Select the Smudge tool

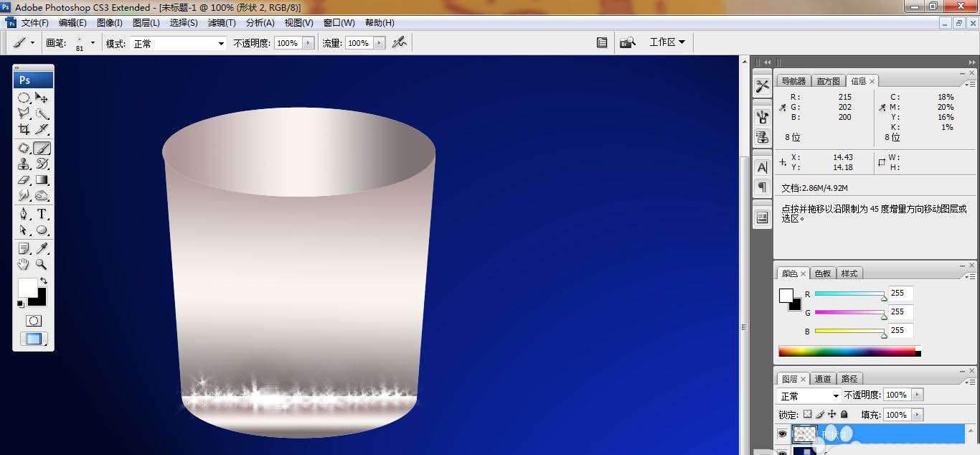24,195
